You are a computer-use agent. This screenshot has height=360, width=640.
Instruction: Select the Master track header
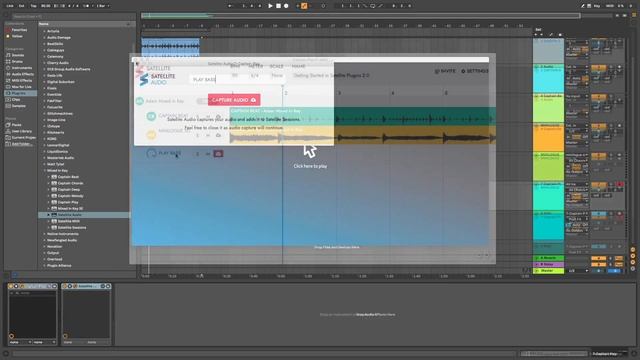tap(549, 271)
